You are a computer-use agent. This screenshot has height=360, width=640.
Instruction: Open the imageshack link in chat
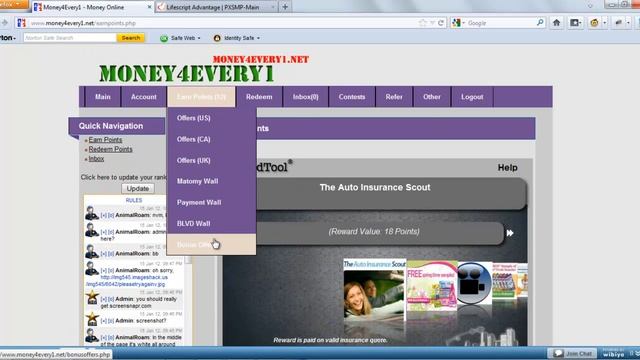tap(127, 280)
